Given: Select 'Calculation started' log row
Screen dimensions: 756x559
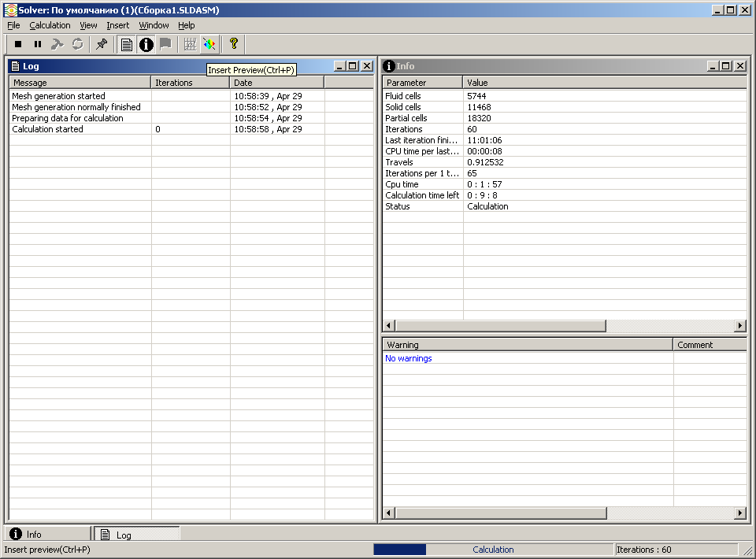Looking at the screenshot, I should pyautogui.click(x=191, y=129).
